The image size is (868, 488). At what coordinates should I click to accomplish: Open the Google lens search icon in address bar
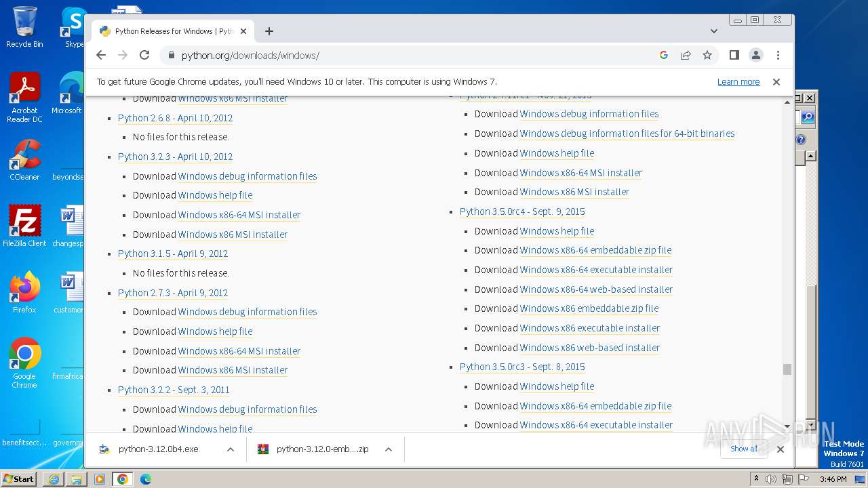[x=664, y=55]
